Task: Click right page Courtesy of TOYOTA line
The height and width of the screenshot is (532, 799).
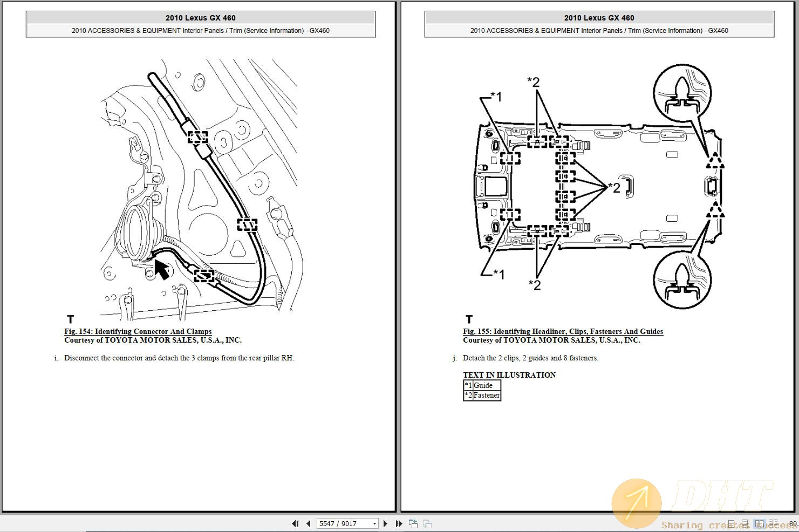Action: pos(551,340)
